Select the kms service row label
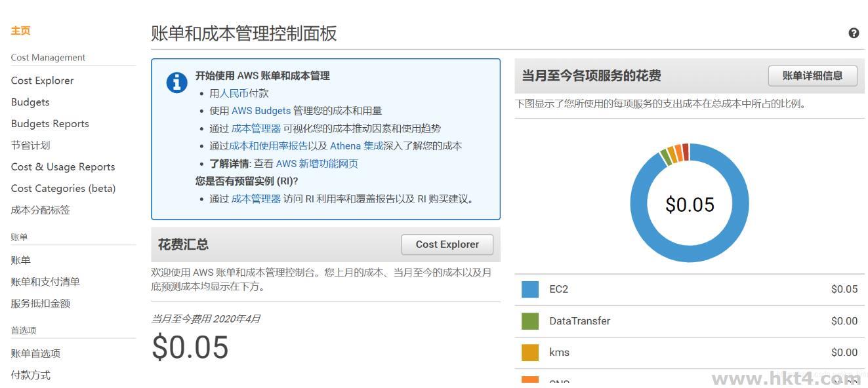The width and height of the screenshot is (868, 388). point(559,353)
